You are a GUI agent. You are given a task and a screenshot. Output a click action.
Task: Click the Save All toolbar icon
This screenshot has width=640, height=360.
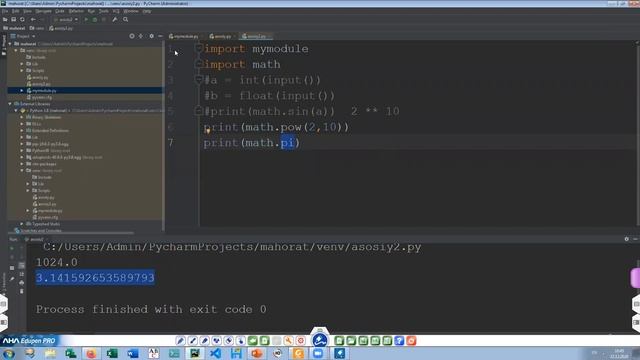(13, 19)
